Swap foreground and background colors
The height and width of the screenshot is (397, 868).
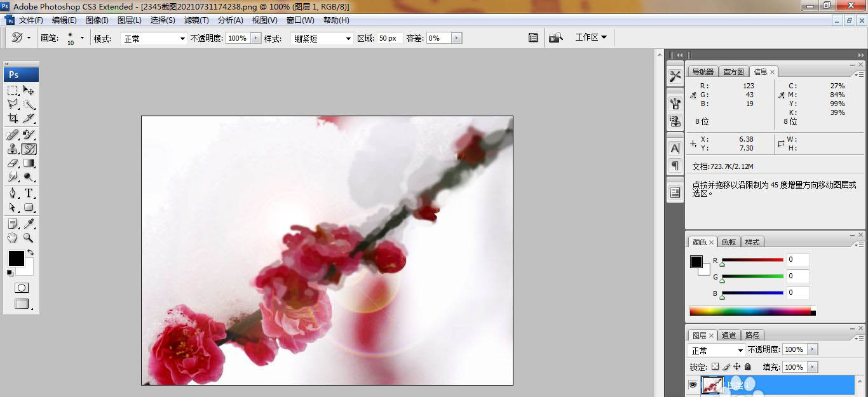click(31, 252)
